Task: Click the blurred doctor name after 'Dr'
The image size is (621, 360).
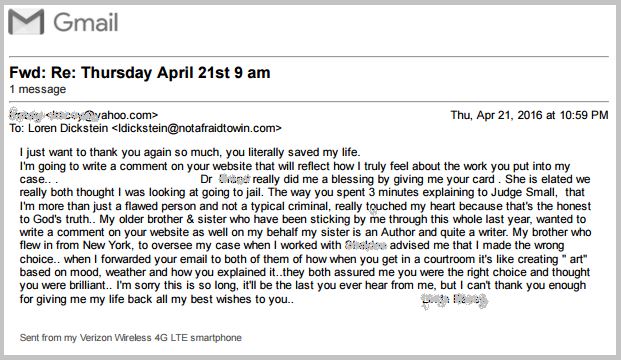Action: pos(234,179)
